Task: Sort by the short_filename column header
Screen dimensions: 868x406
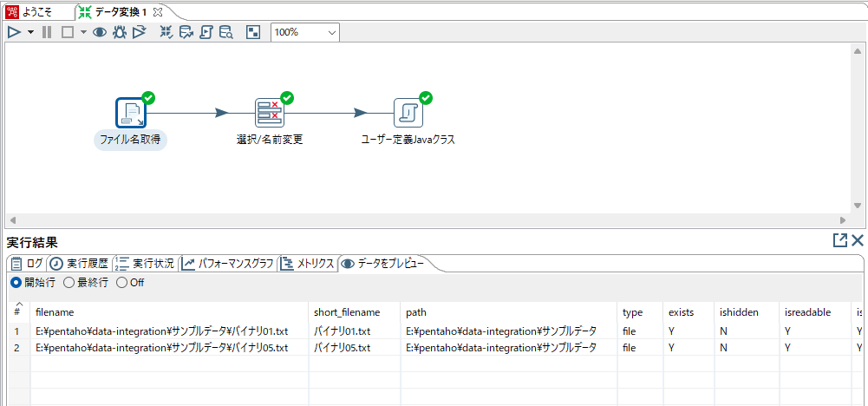Action: [347, 311]
